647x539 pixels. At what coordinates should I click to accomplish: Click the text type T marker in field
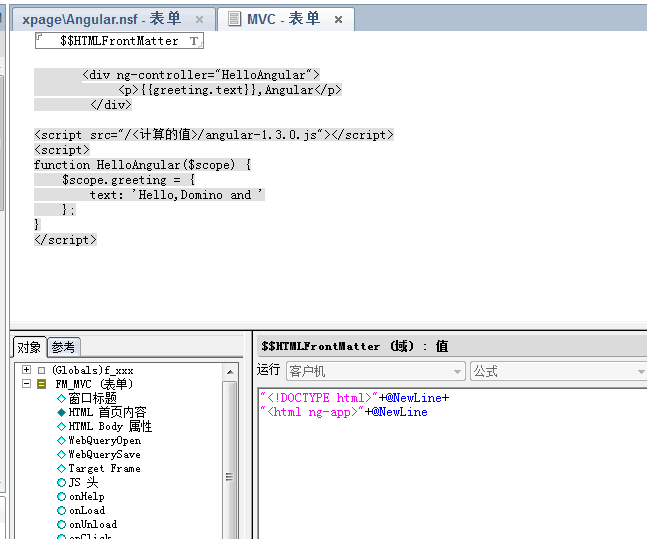(194, 41)
